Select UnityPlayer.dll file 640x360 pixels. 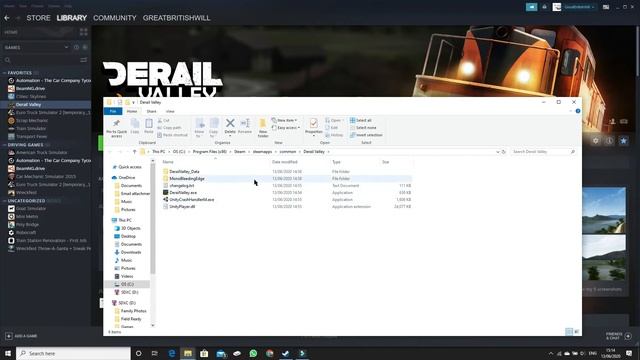click(182, 207)
